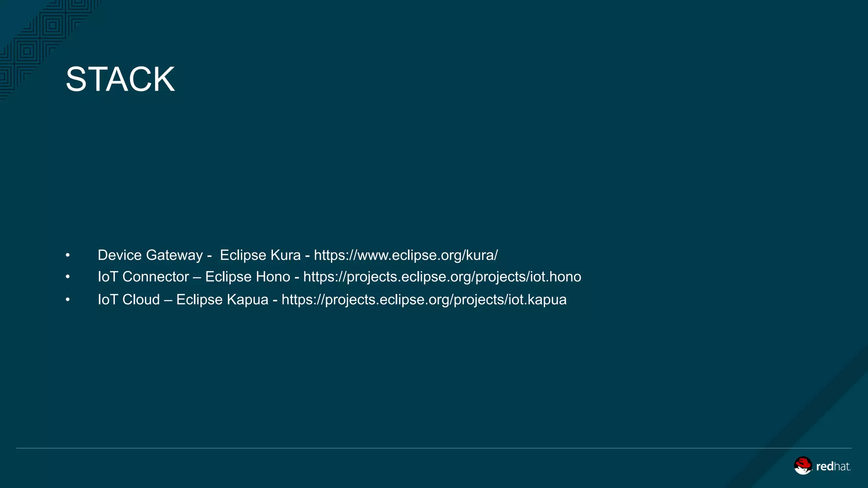This screenshot has height=488, width=868.
Task: Open the Eclipse Kapua projects URL
Action: (424, 300)
